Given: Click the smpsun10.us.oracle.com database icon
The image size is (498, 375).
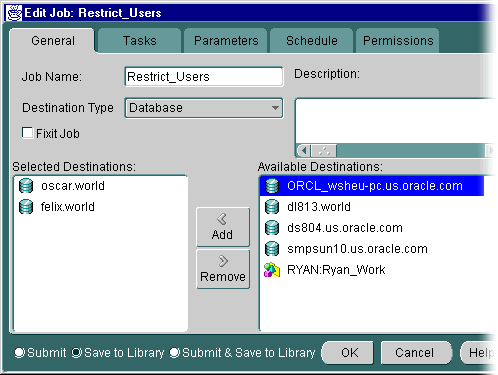Looking at the screenshot, I should click(x=272, y=249).
